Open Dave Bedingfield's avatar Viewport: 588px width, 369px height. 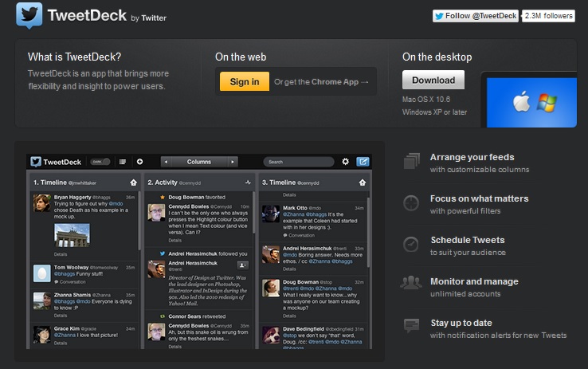tap(271, 335)
